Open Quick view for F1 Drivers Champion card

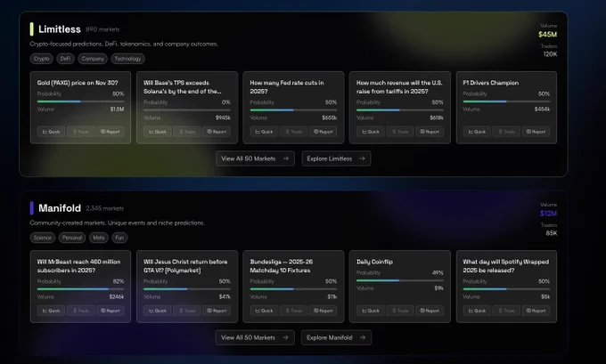pos(477,132)
